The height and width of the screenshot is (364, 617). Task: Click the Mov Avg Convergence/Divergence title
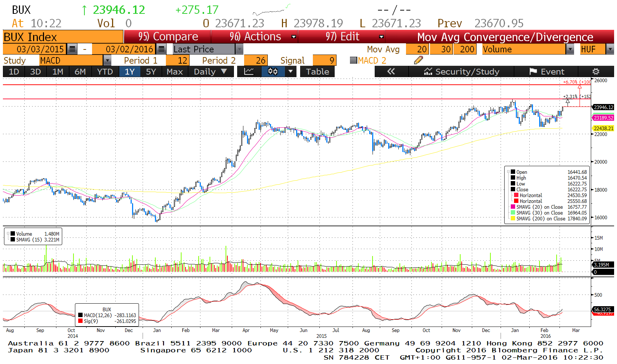tap(505, 37)
